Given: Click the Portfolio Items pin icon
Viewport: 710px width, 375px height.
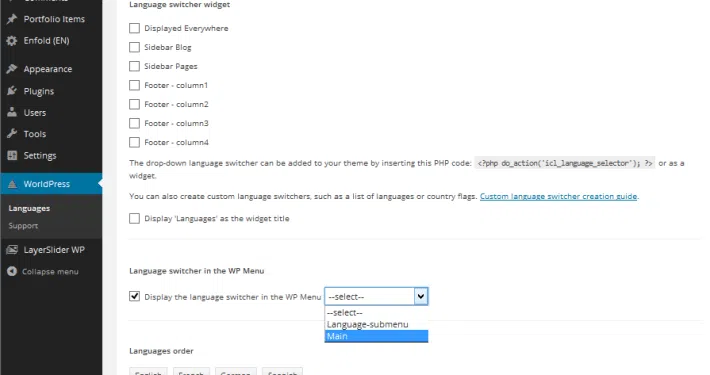Looking at the screenshot, I should (12, 19).
